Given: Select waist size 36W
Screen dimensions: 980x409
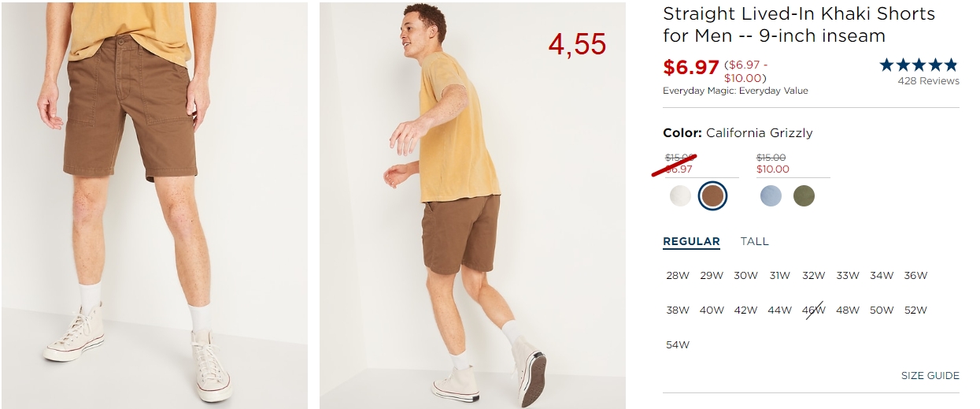Looking at the screenshot, I should (915, 276).
